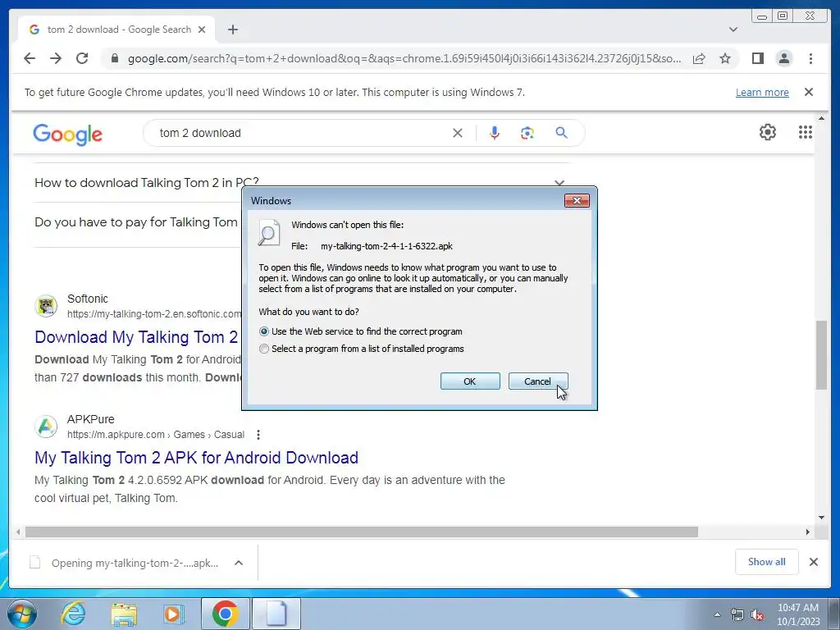Close the Windows dialog with red X

click(577, 200)
